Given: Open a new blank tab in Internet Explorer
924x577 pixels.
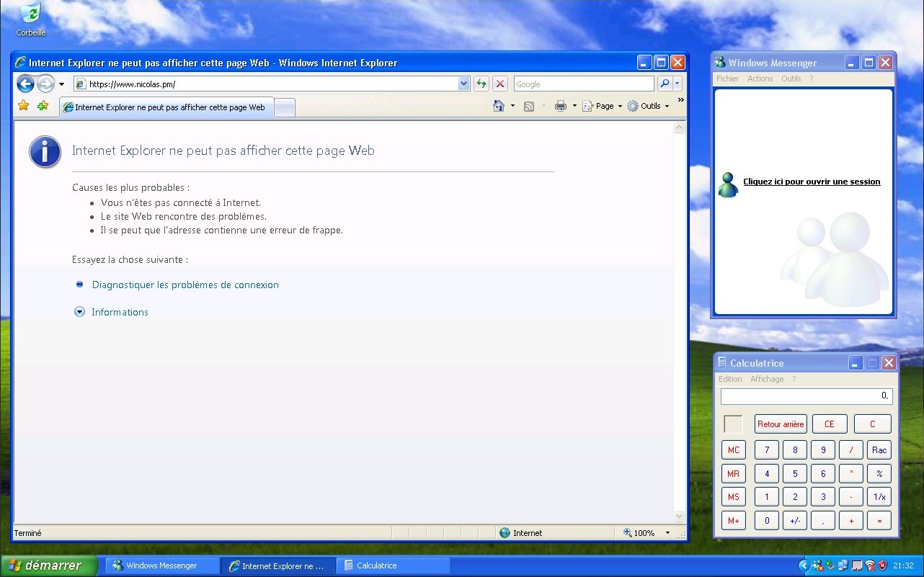Looking at the screenshot, I should [285, 107].
